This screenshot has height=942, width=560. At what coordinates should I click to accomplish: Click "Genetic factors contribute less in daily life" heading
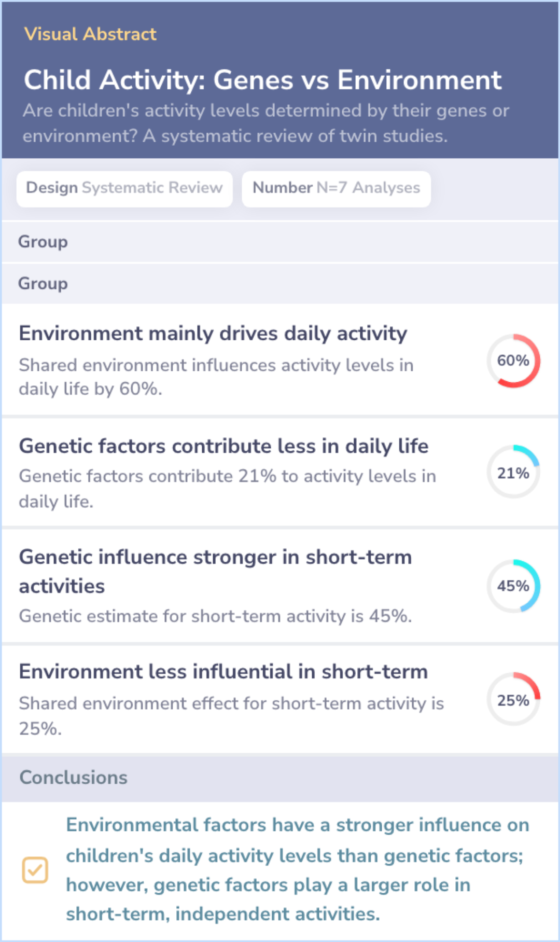coord(223,446)
